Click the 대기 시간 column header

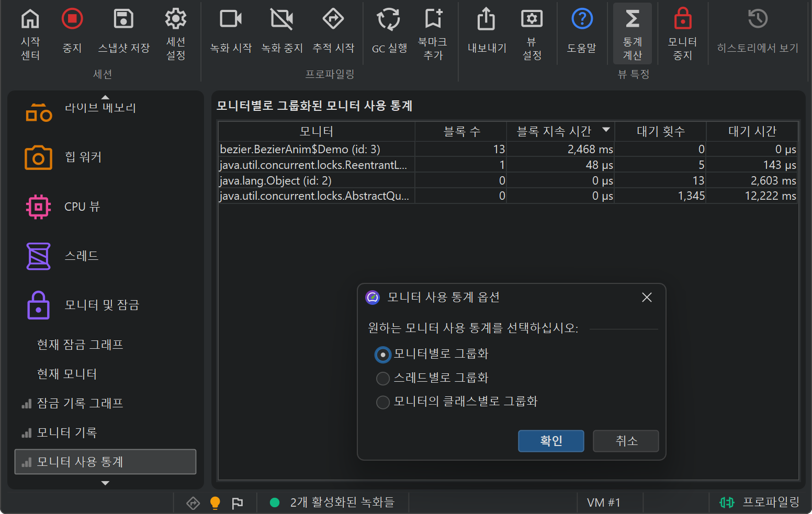[x=752, y=131]
